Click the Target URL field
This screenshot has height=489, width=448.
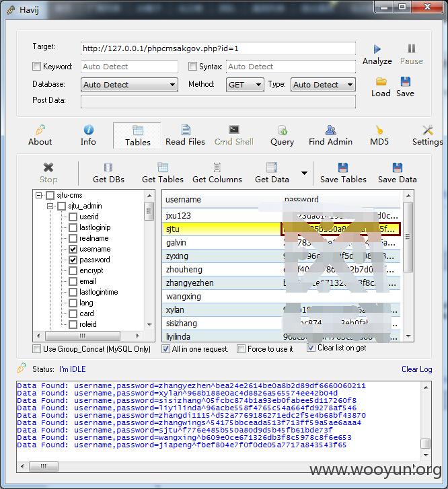[218, 48]
